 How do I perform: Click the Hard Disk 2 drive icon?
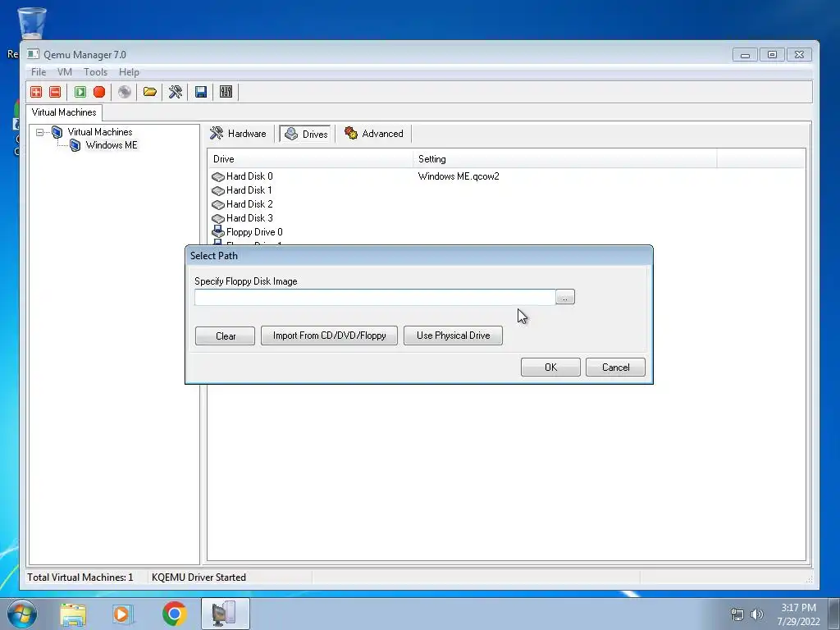[x=217, y=204]
